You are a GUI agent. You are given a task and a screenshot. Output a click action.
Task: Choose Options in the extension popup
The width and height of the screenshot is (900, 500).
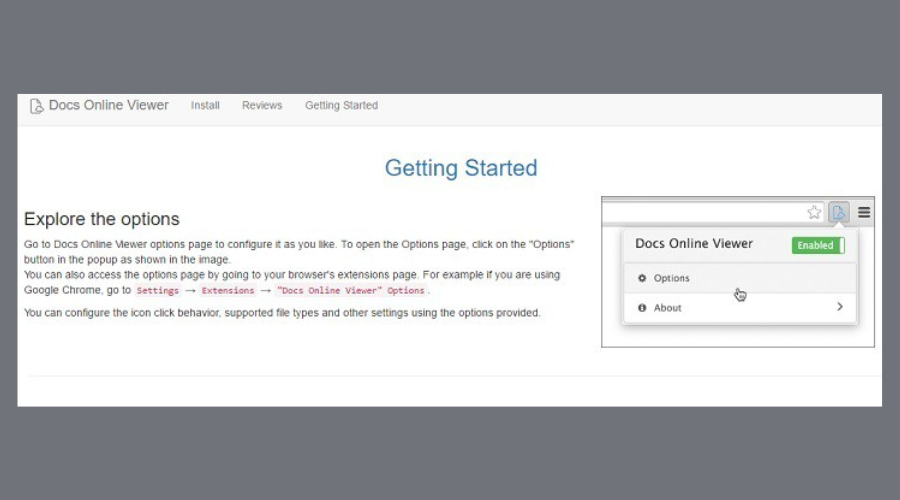pos(740,278)
